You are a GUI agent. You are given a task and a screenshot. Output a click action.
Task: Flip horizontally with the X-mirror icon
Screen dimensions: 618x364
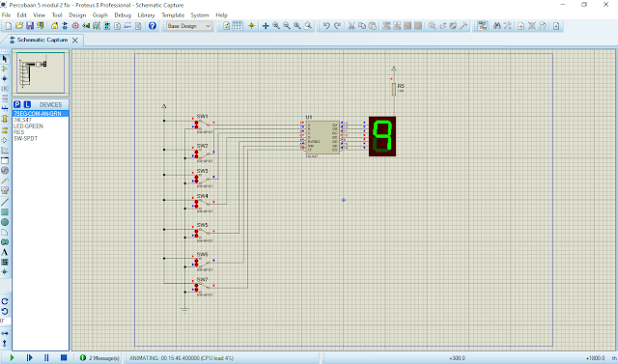[x=5, y=333]
